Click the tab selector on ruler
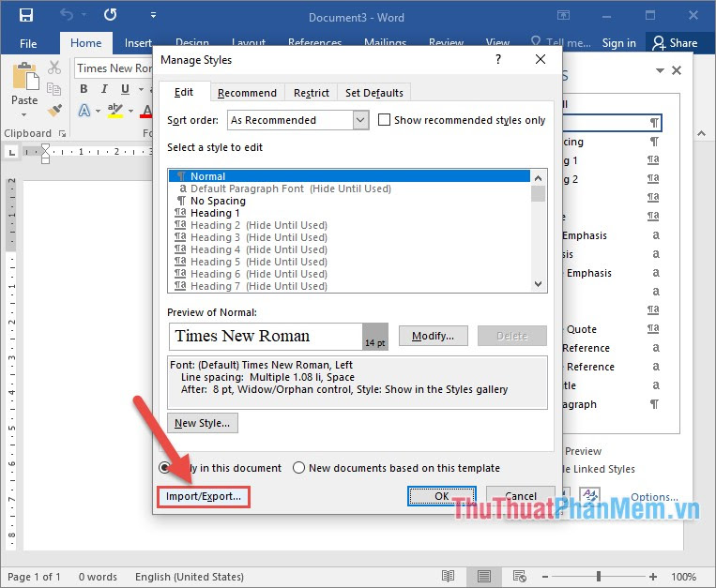 pyautogui.click(x=11, y=152)
